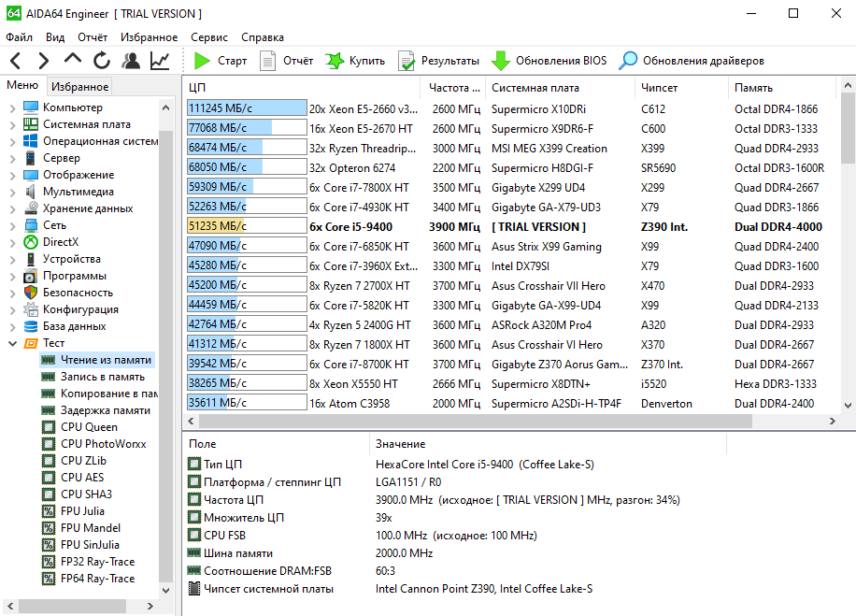Start the benchmark with Старт

coord(221,61)
